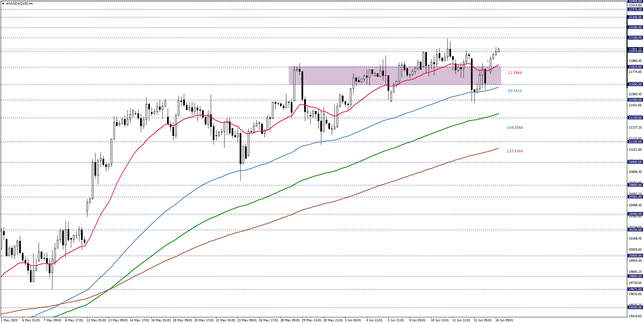Click the 2 May 2025 date label
Image resolution: width=644 pixels, height=324 pixels.
[x=10, y=320]
